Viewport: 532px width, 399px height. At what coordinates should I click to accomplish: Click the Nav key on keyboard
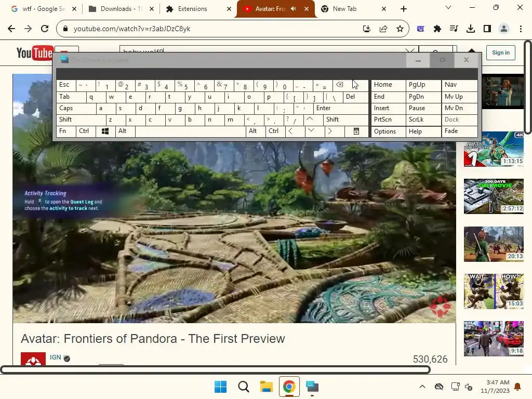tap(459, 86)
